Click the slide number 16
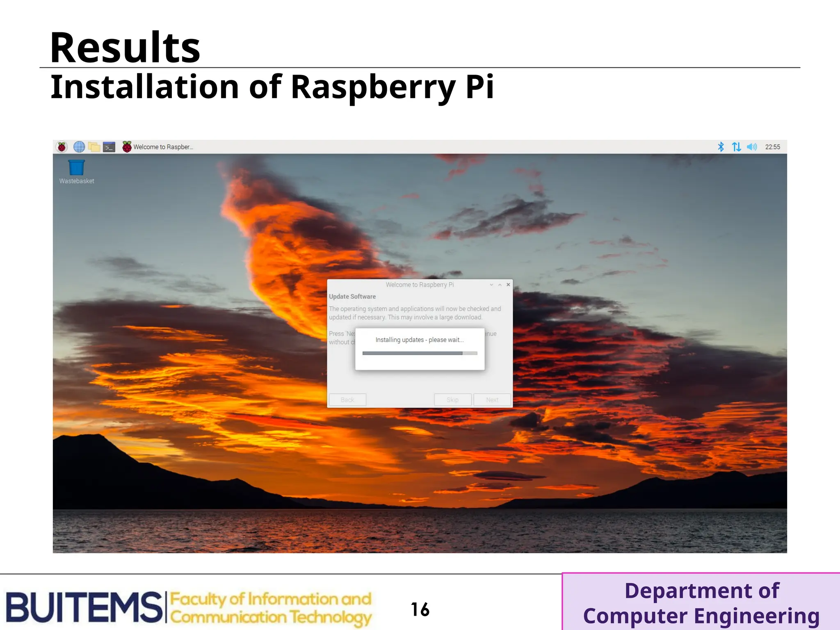The width and height of the screenshot is (840, 630). [x=420, y=609]
